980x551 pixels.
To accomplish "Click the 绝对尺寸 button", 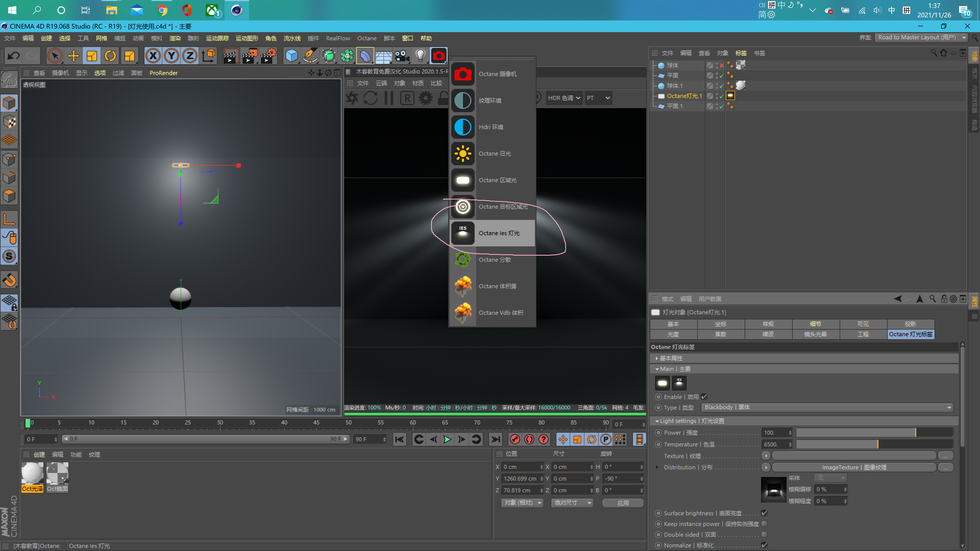I will 572,503.
